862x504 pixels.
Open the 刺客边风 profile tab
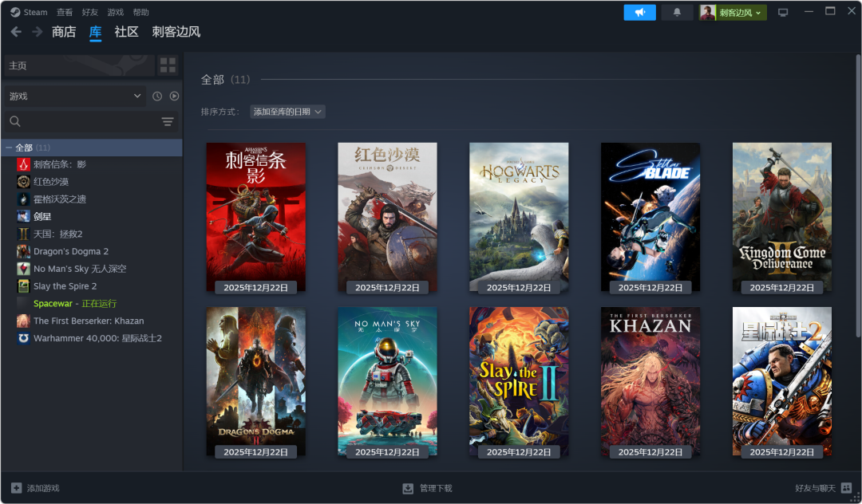click(176, 32)
